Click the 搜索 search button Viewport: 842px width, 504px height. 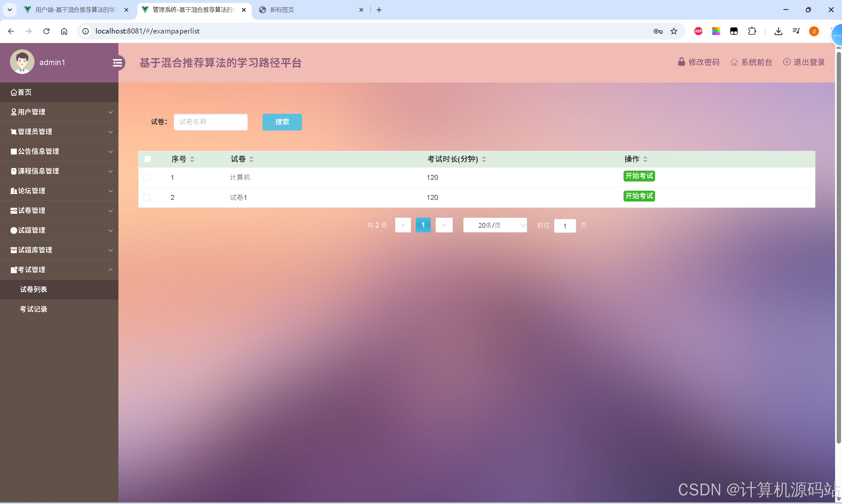[x=282, y=122]
